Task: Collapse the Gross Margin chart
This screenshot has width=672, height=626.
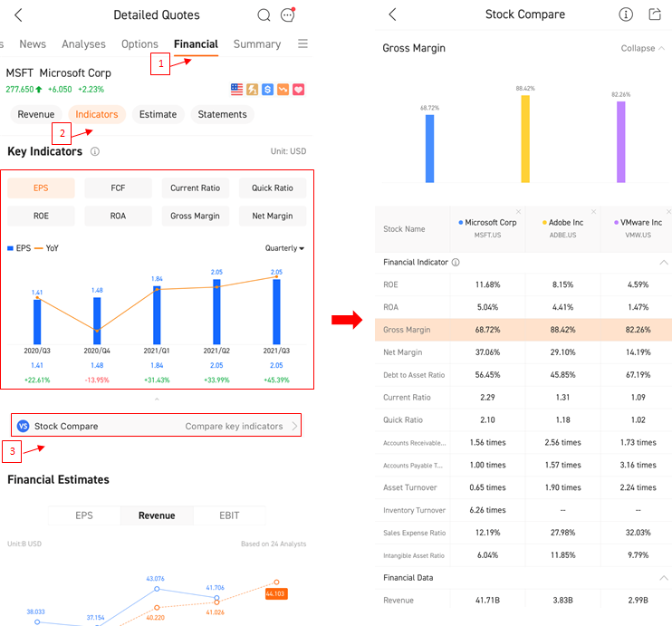Action: pyautogui.click(x=643, y=48)
